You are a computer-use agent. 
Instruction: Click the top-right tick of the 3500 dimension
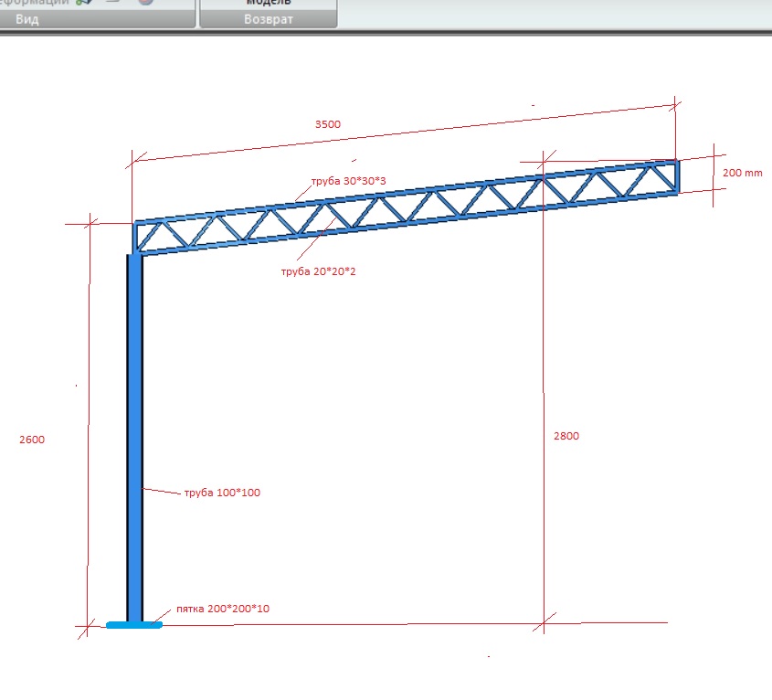tap(675, 105)
